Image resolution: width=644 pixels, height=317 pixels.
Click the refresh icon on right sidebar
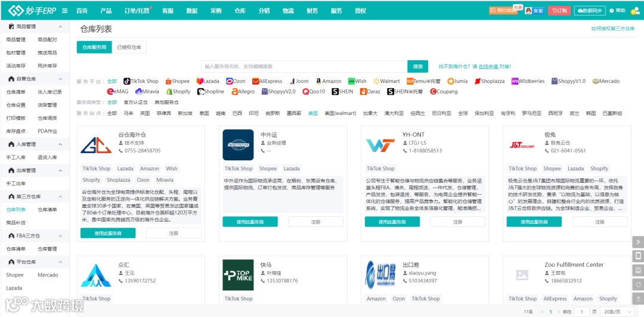[638, 284]
